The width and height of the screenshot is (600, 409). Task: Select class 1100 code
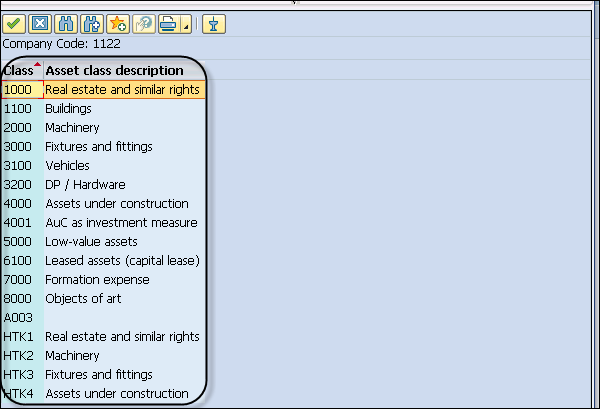point(18,109)
